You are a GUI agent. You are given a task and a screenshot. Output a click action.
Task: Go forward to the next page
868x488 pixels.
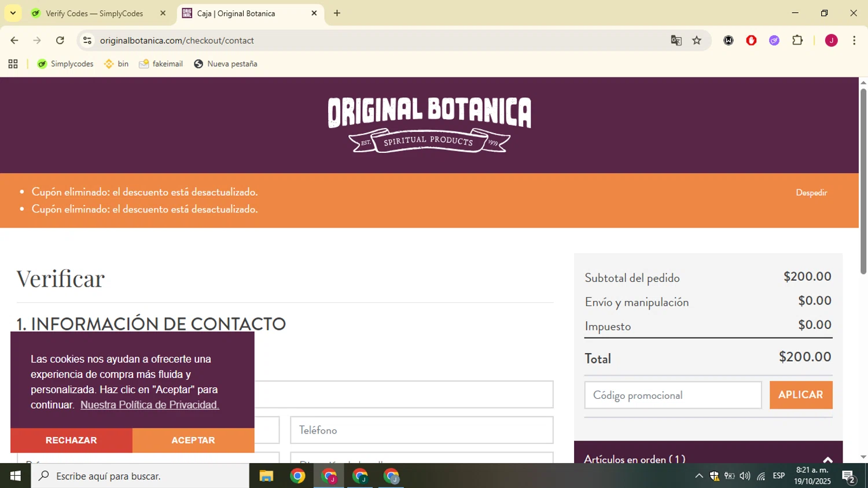tap(37, 41)
